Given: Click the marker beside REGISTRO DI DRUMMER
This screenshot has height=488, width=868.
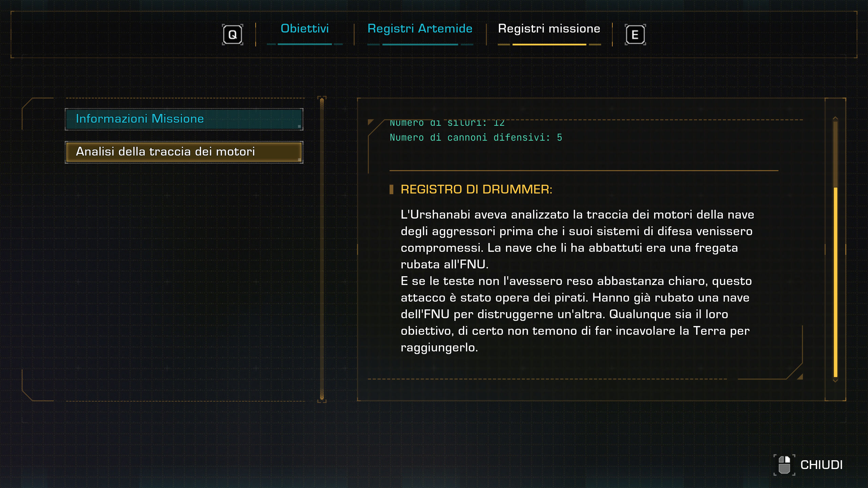Looking at the screenshot, I should 391,189.
